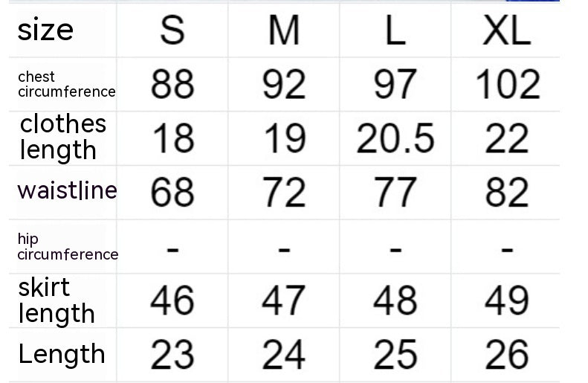Select the XL size header
Image resolution: width=588 pixels, height=383 pixels.
(507, 30)
